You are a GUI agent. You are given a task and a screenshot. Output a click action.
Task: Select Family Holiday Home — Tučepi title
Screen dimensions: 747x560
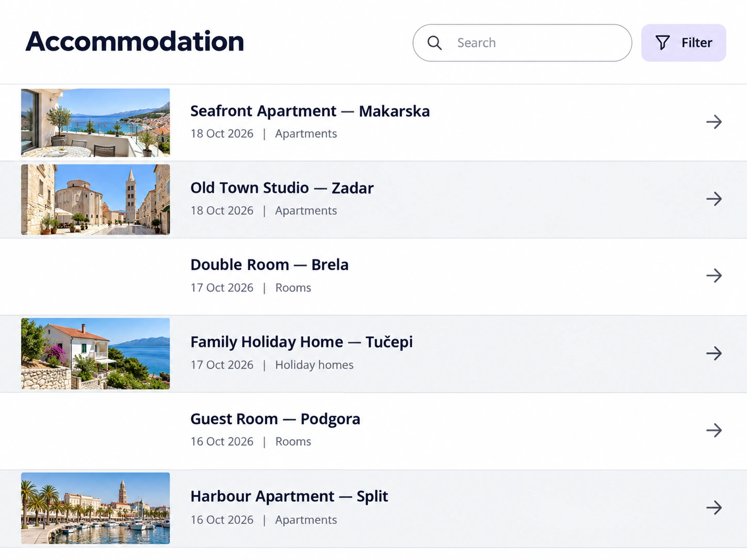click(302, 342)
